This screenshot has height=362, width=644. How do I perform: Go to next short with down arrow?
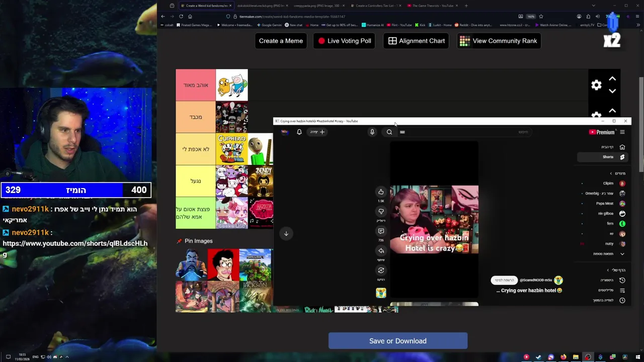pos(286,233)
